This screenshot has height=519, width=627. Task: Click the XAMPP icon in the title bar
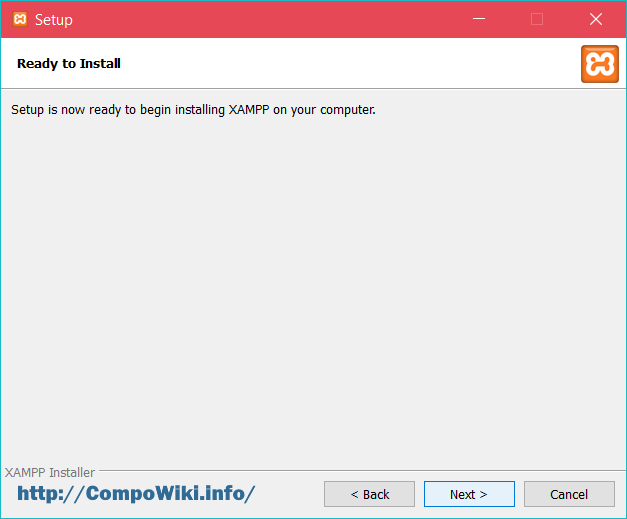[20, 19]
